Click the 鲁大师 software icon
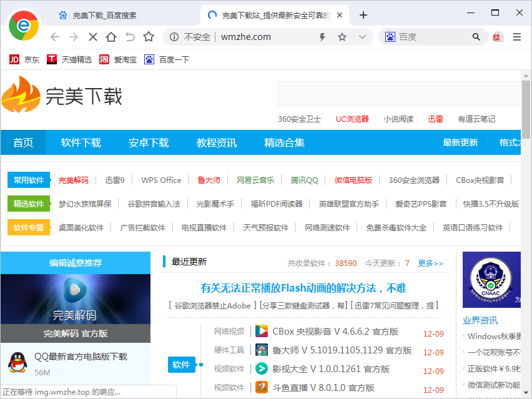The height and width of the screenshot is (399, 532). point(262,351)
